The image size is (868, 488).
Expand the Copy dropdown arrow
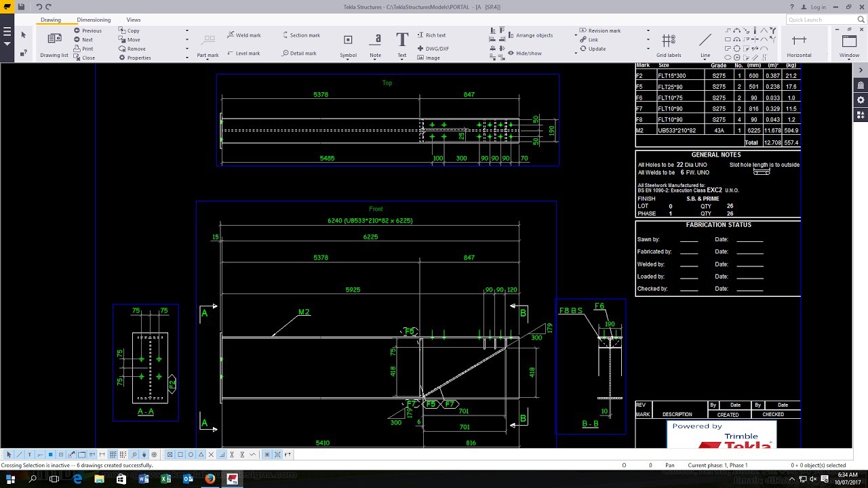coord(187,30)
